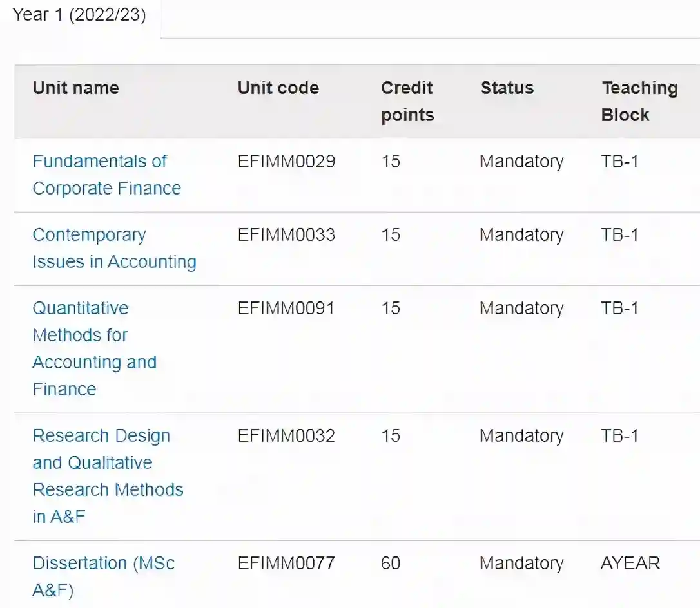Image resolution: width=700 pixels, height=608 pixels.
Task: Click the 60 credit points value
Action: coord(391,563)
